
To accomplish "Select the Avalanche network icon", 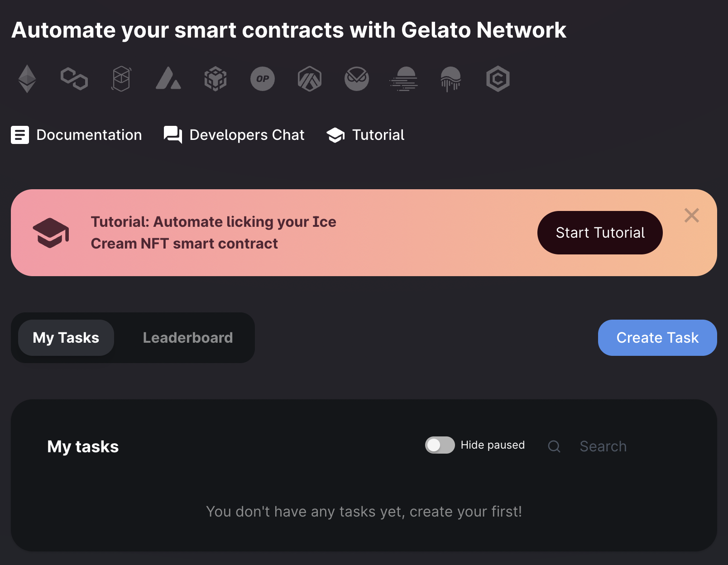I will [168, 79].
